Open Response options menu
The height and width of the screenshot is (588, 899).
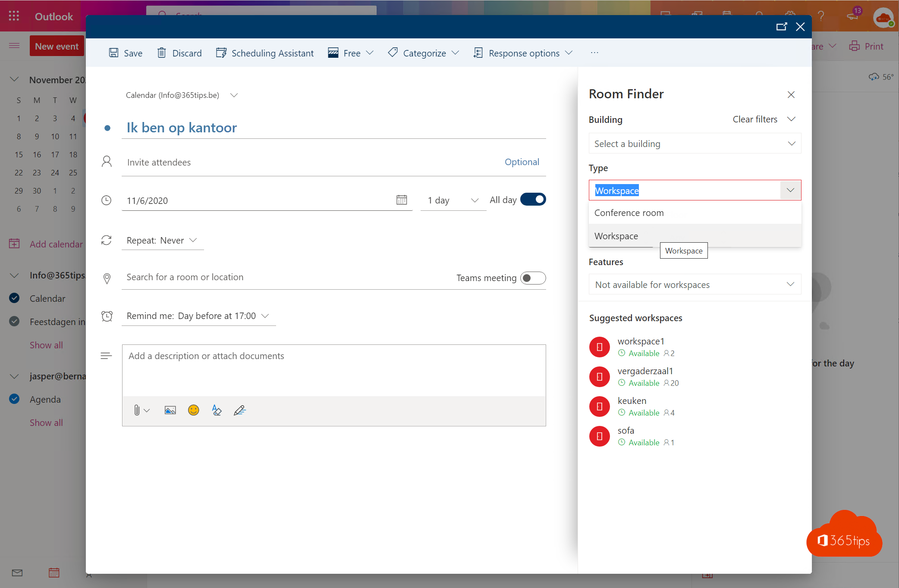(523, 53)
